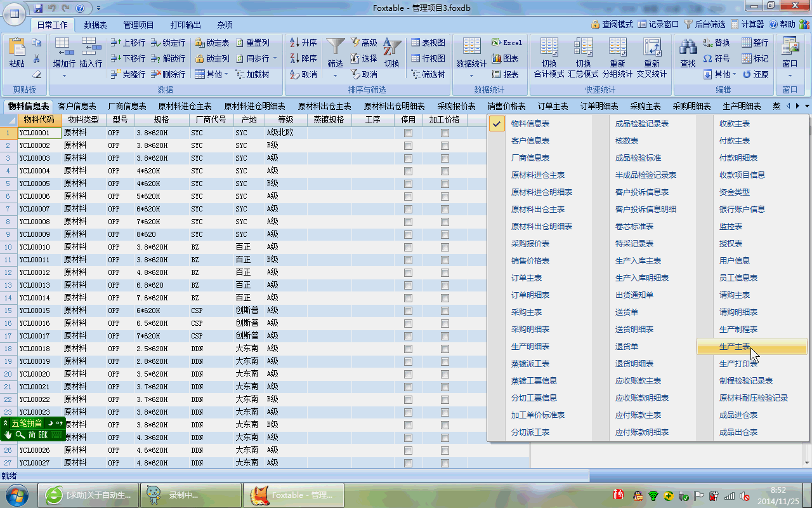Open the table list dropdown arrow
The width and height of the screenshot is (812, 508).
807,106
